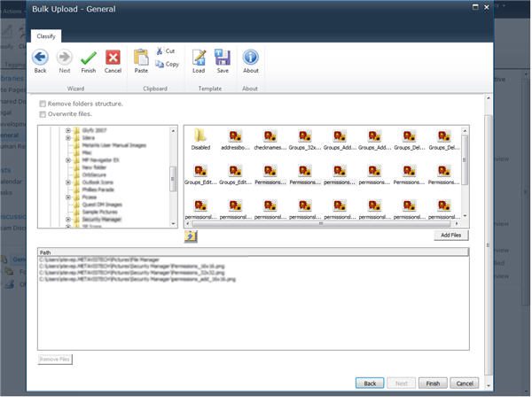Click file pane vertical scrollbar up arrow
The height and width of the screenshot is (403, 532).
[x=465, y=131]
